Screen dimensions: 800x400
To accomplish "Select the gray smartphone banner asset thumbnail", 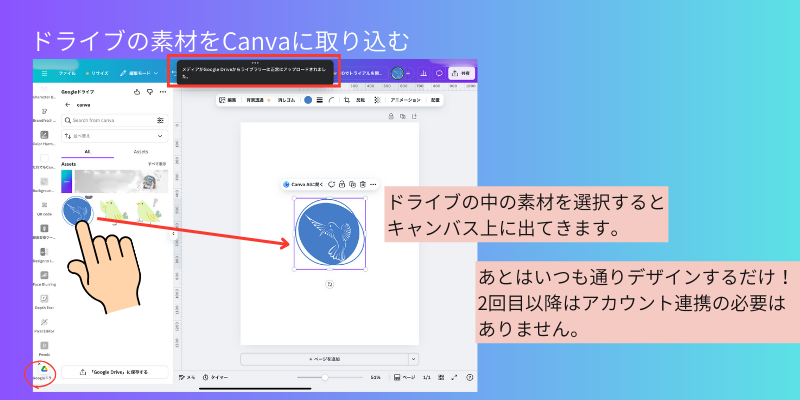I will pos(121,182).
